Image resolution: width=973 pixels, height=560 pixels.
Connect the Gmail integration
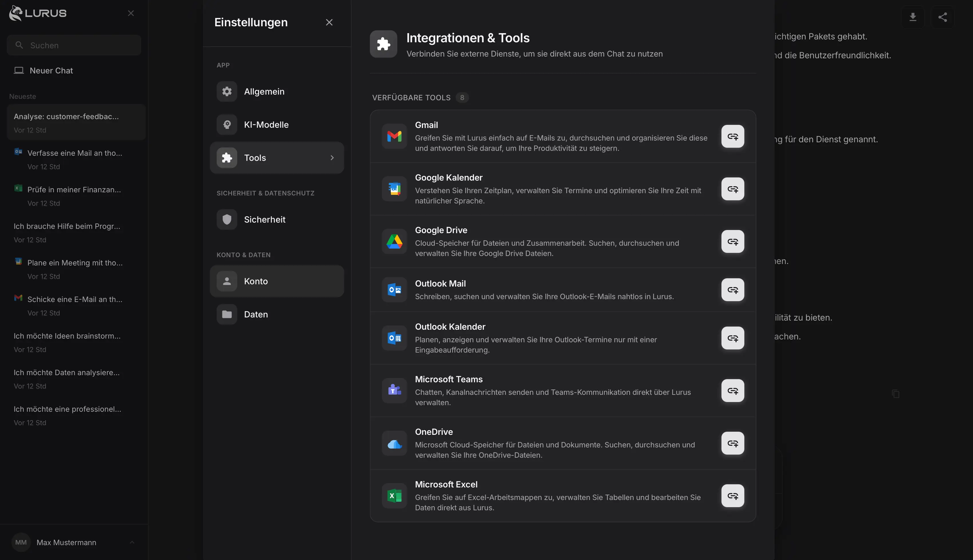point(732,136)
